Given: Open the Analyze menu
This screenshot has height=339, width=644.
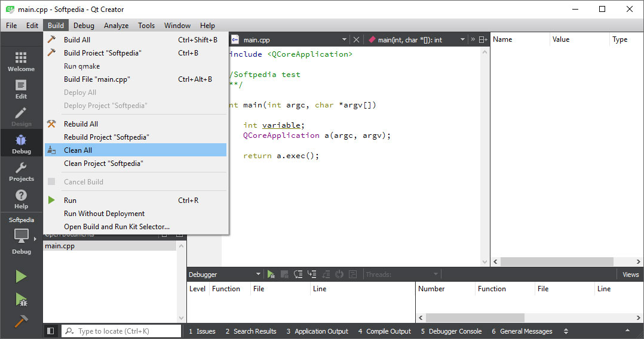Looking at the screenshot, I should coord(116,26).
